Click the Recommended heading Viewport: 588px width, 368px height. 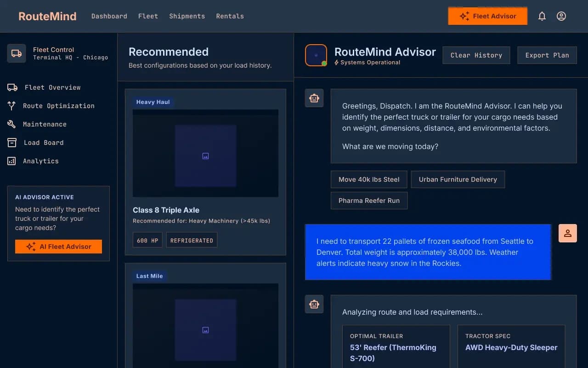pos(169,52)
